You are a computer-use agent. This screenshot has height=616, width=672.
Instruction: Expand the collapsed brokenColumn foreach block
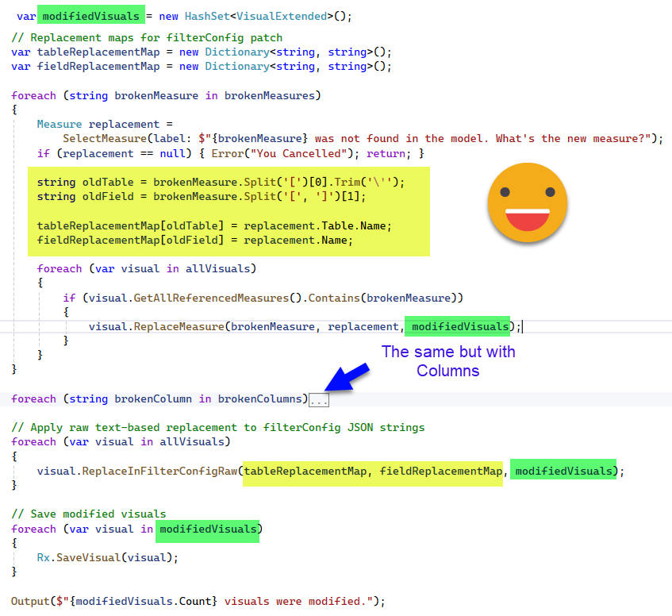tap(319, 400)
